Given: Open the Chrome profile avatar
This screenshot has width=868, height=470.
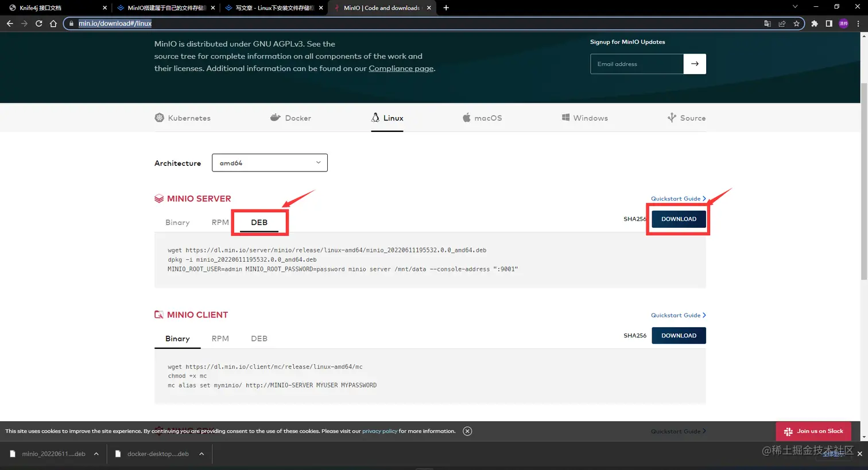Looking at the screenshot, I should tap(843, 24).
